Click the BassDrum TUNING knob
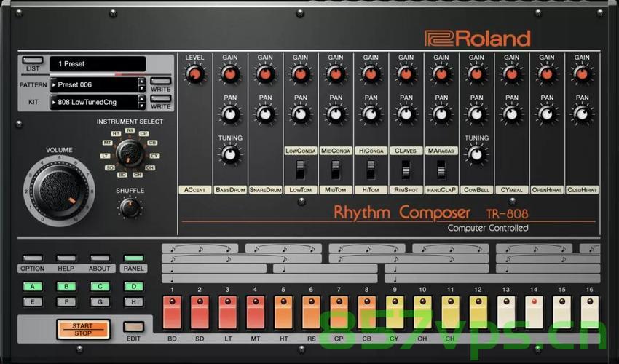 pos(229,154)
